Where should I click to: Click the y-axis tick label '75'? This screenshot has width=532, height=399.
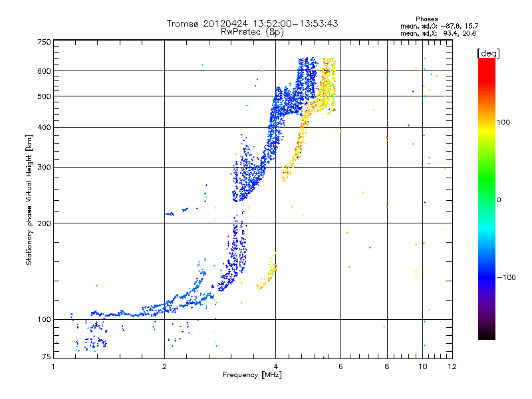[47, 356]
